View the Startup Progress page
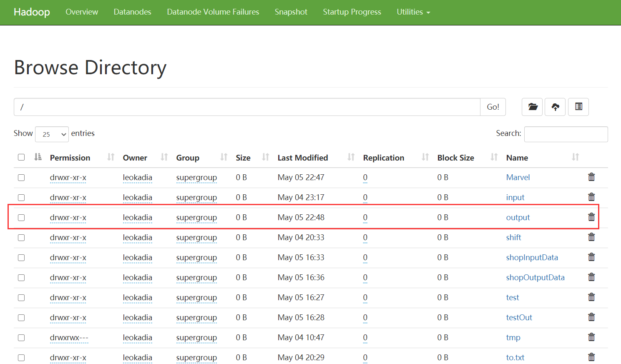The height and width of the screenshot is (364, 621). coord(352,12)
